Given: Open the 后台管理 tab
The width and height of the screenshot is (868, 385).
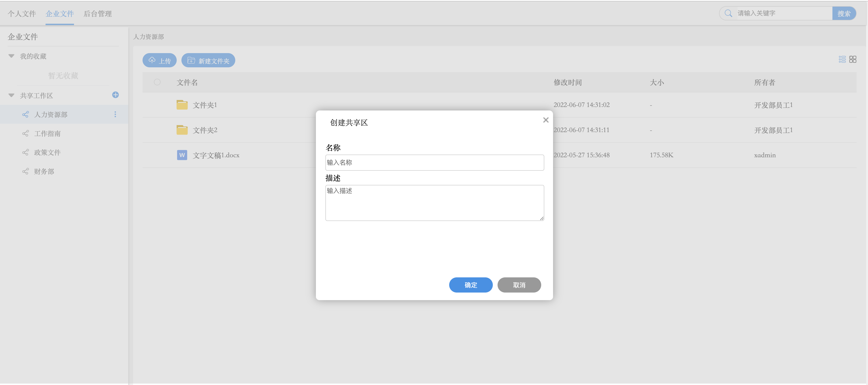Looking at the screenshot, I should [x=97, y=14].
